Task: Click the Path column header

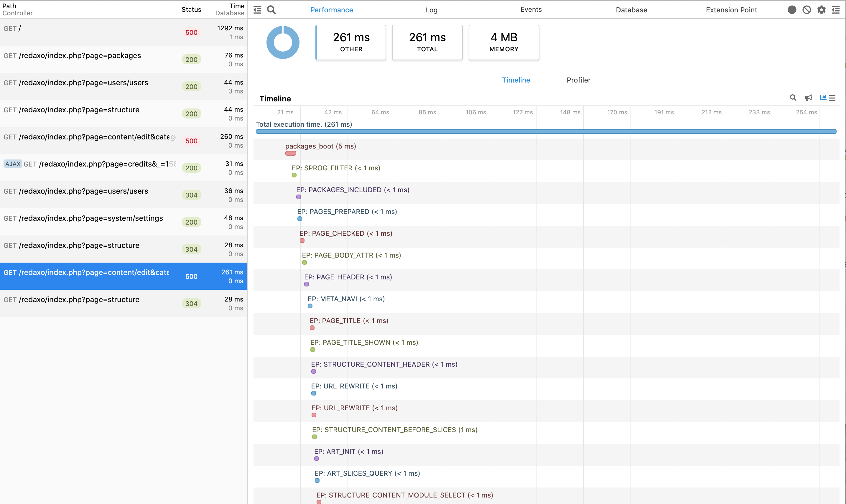Action: pos(9,6)
